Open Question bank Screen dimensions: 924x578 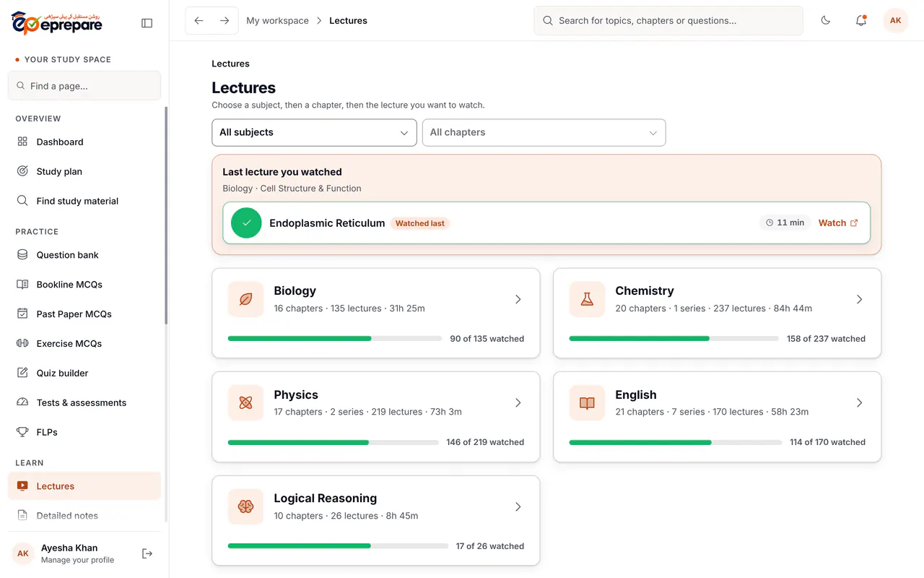[84, 255]
